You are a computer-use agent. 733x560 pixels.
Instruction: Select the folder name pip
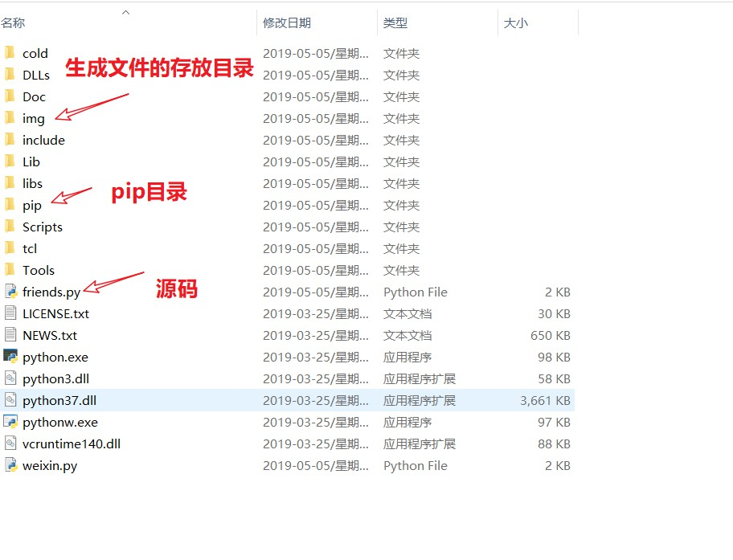coord(32,206)
